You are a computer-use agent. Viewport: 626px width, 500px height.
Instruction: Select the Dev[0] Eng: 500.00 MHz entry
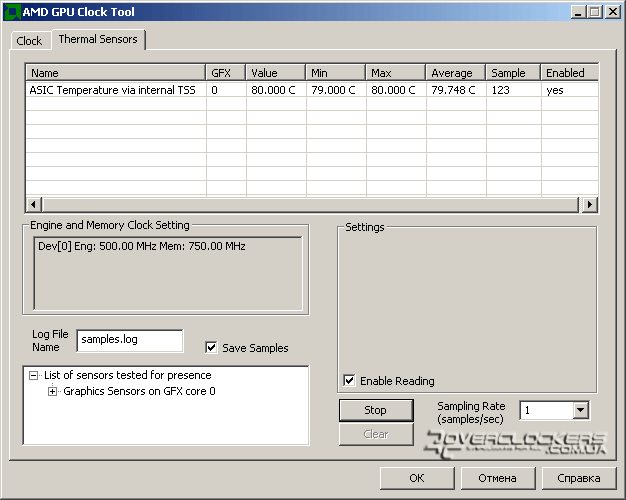pos(142,246)
